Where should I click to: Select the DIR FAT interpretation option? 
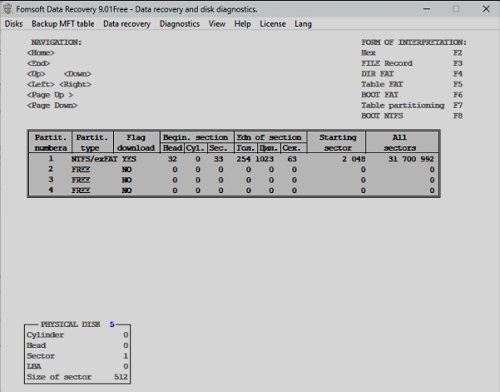[x=378, y=74]
